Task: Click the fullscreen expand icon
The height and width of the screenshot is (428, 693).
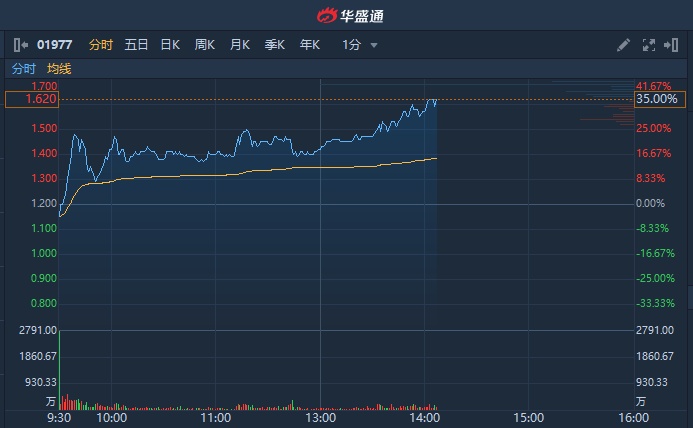Action: (x=648, y=45)
